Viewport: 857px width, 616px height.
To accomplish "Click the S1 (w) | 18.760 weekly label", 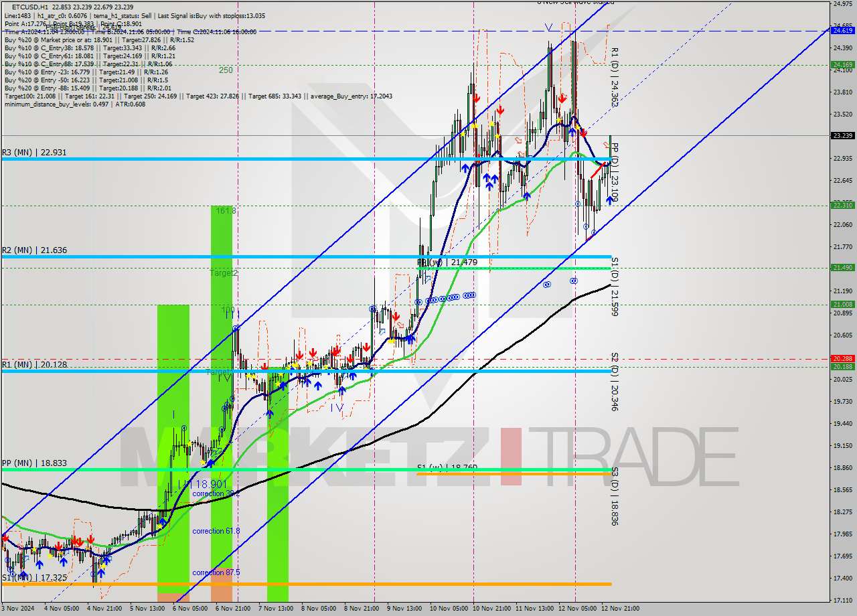I will [x=447, y=467].
